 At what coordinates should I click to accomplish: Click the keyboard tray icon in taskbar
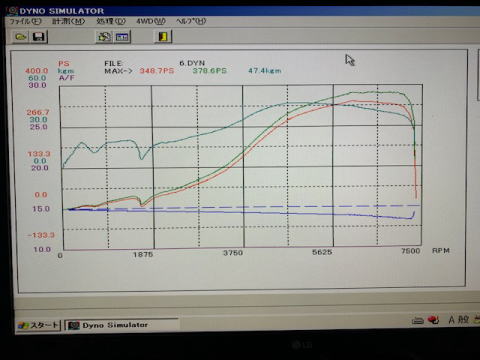tap(418, 321)
